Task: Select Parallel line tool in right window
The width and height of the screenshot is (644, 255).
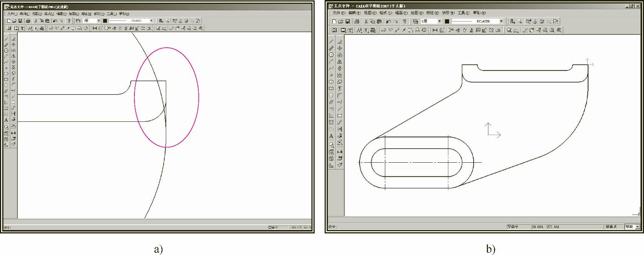Action: click(x=331, y=48)
